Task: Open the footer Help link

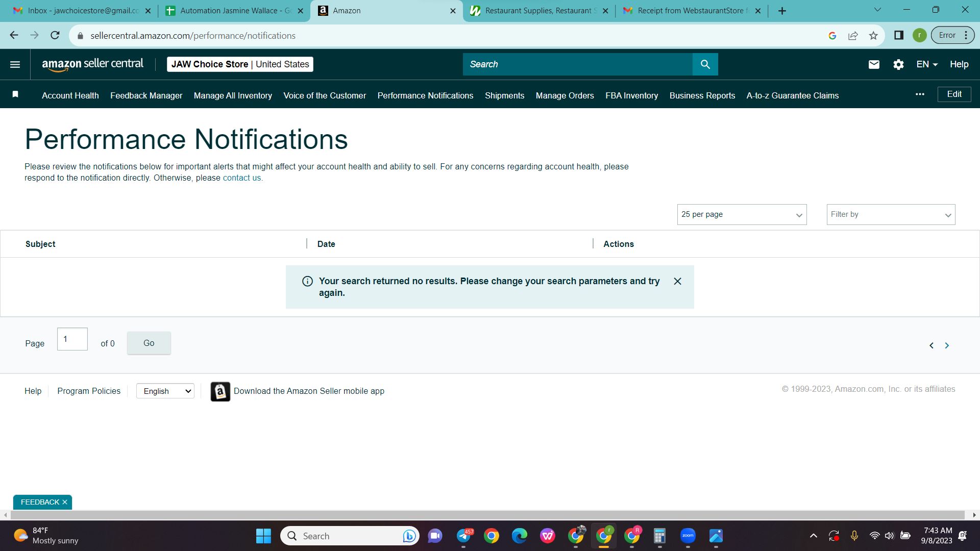Action: point(33,391)
